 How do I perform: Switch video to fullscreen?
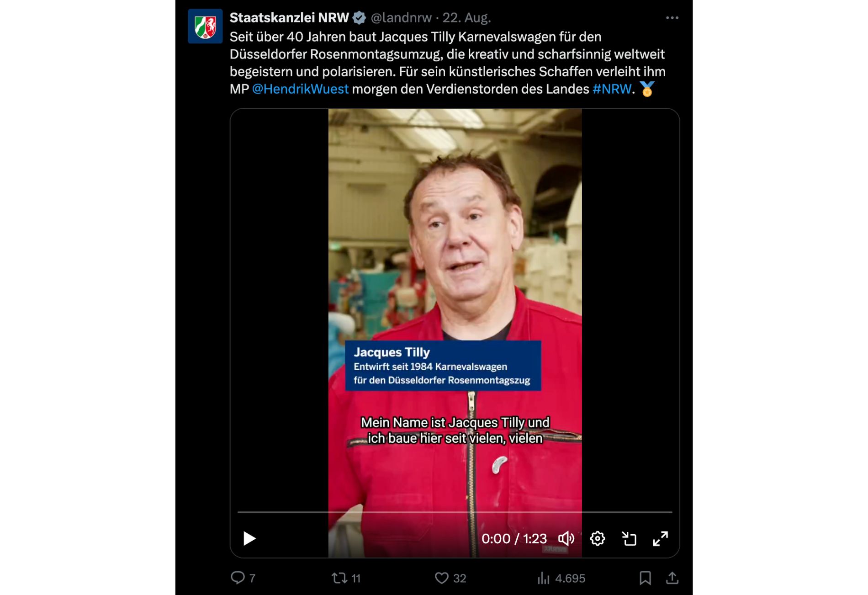pos(661,538)
